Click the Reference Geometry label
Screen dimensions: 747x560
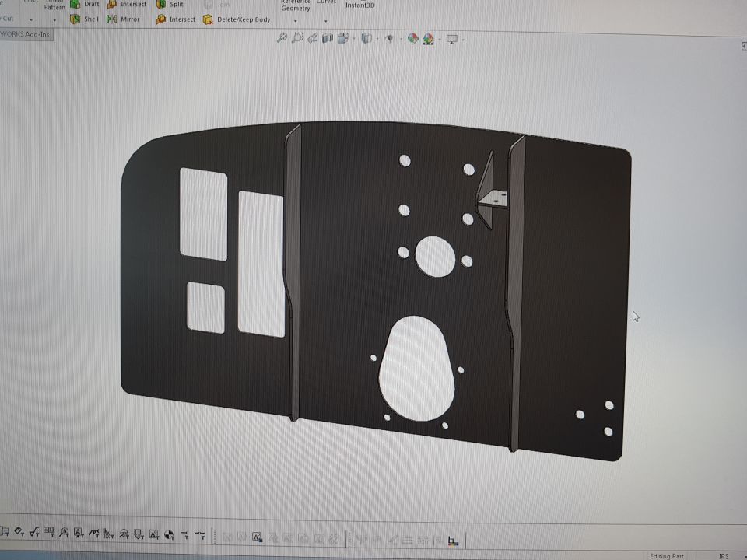296,5
